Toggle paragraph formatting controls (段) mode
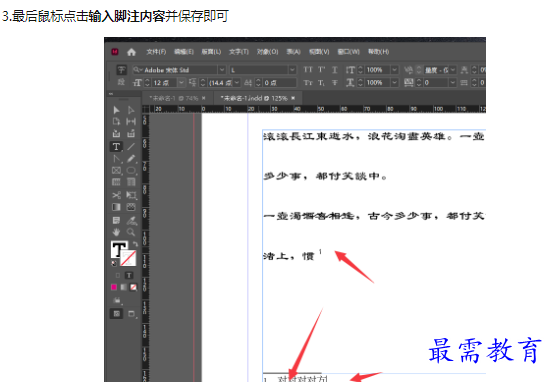 click(121, 82)
